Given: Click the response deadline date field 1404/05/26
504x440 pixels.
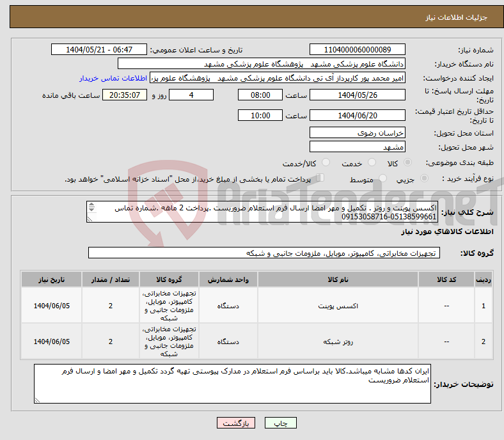Looking at the screenshot, I should 357,95.
